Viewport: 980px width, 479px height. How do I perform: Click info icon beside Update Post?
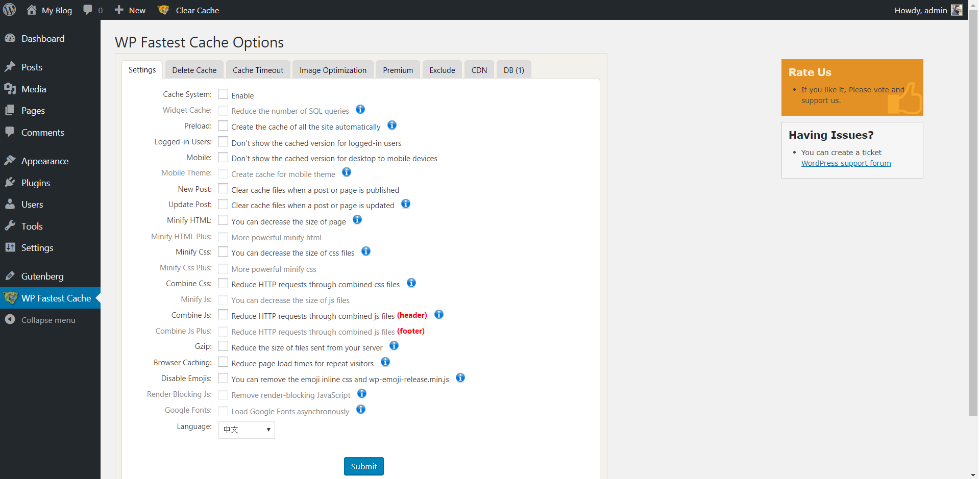coord(406,204)
